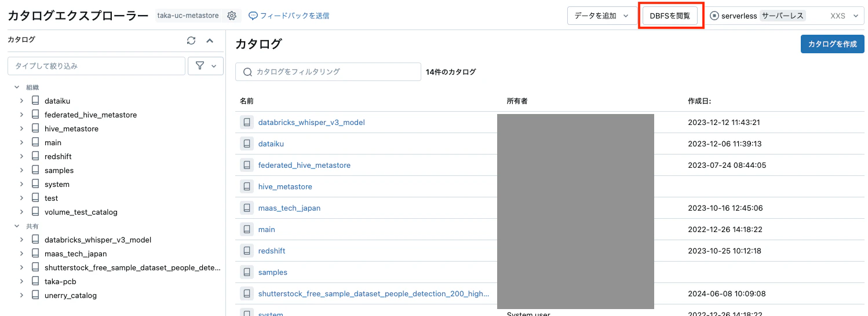Select shutterstock_free_sample_dataset in sidebar tree
The width and height of the screenshot is (868, 316).
[133, 267]
